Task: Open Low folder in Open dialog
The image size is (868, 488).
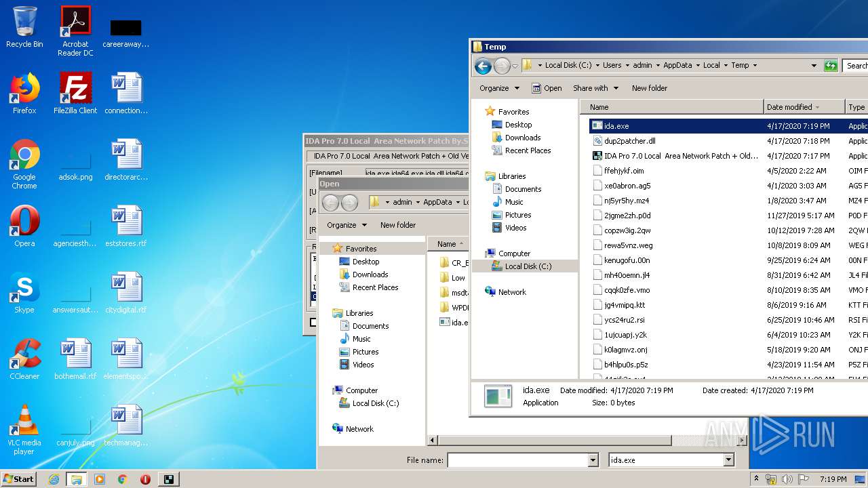Action: click(x=458, y=278)
